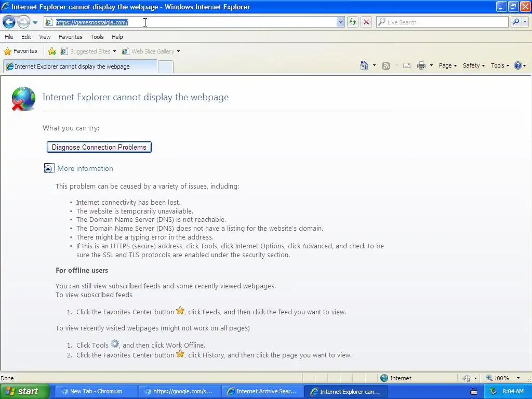Viewport: 532px width, 399px height.
Task: Click the Read Mail icon
Action: (407, 65)
